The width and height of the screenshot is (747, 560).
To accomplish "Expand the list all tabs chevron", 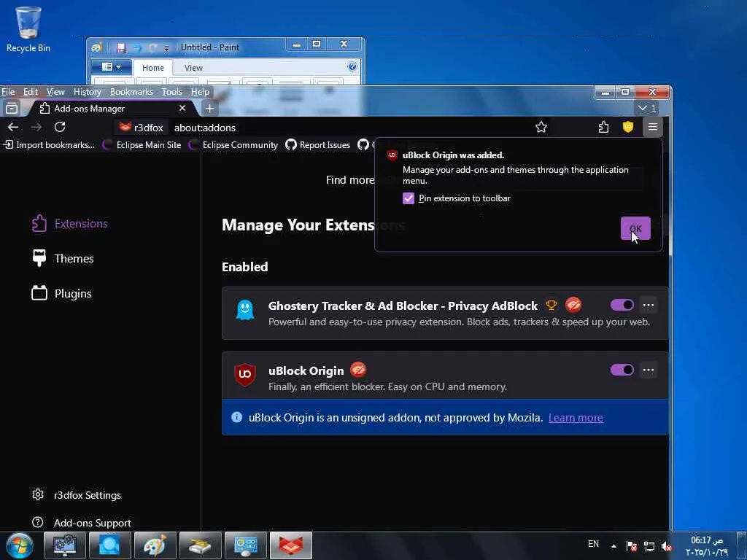I will point(647,108).
